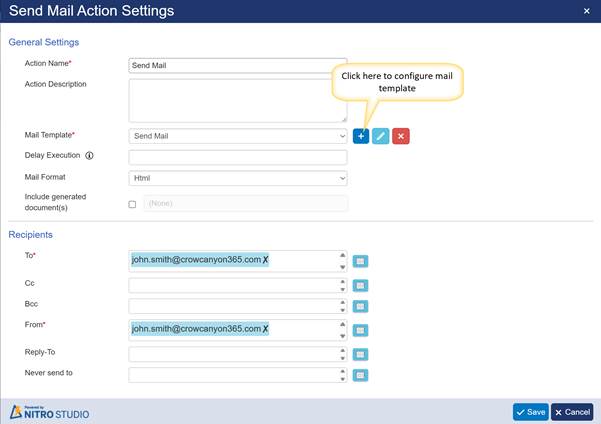The width and height of the screenshot is (601, 424).
Task: Click the red delete mail template icon
Action: [401, 136]
